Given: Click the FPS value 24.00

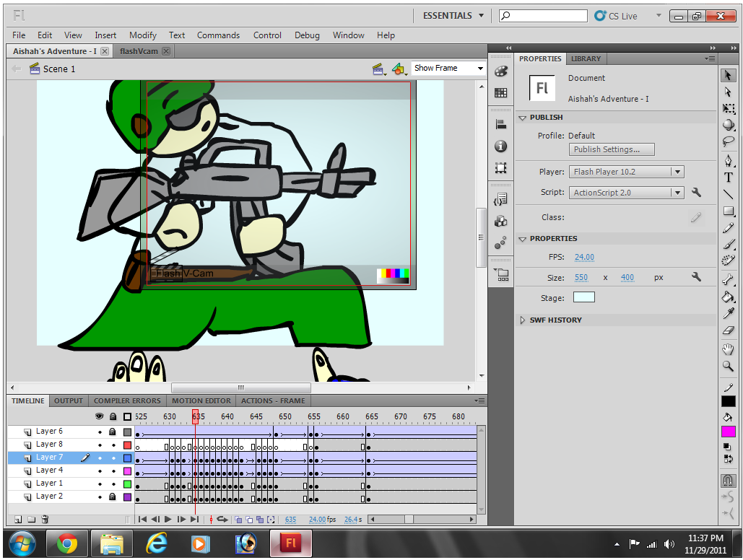Looking at the screenshot, I should [584, 257].
